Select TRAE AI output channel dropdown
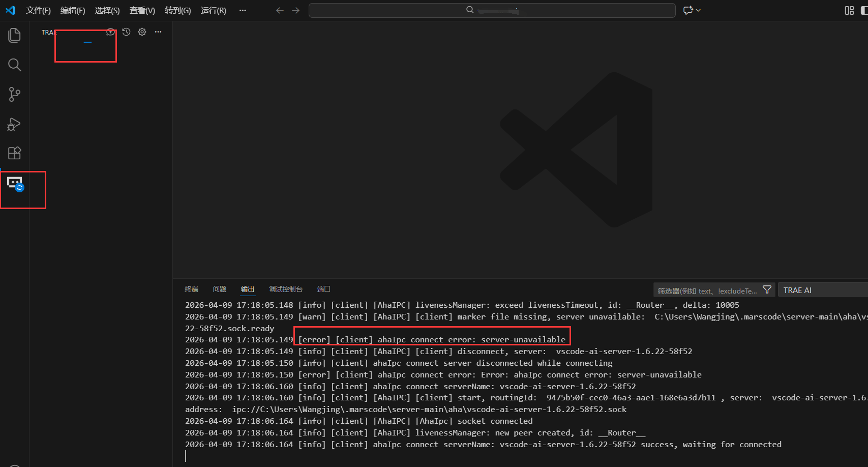 822,290
